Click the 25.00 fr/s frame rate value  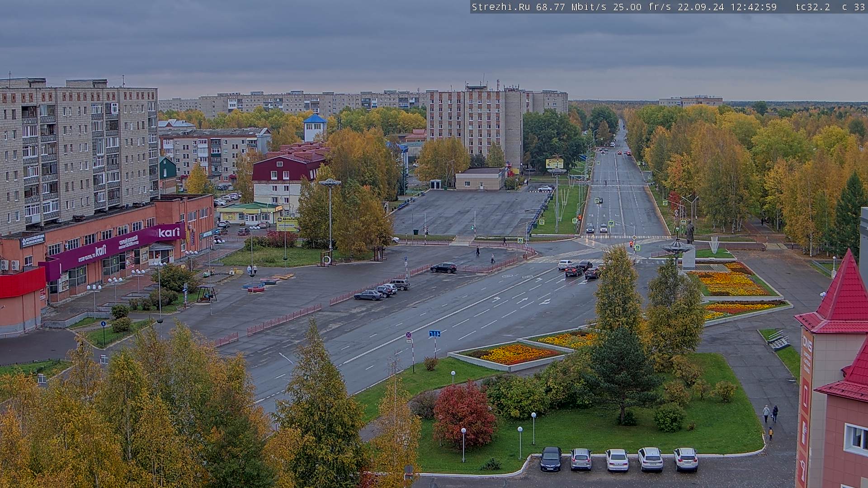[642, 7]
